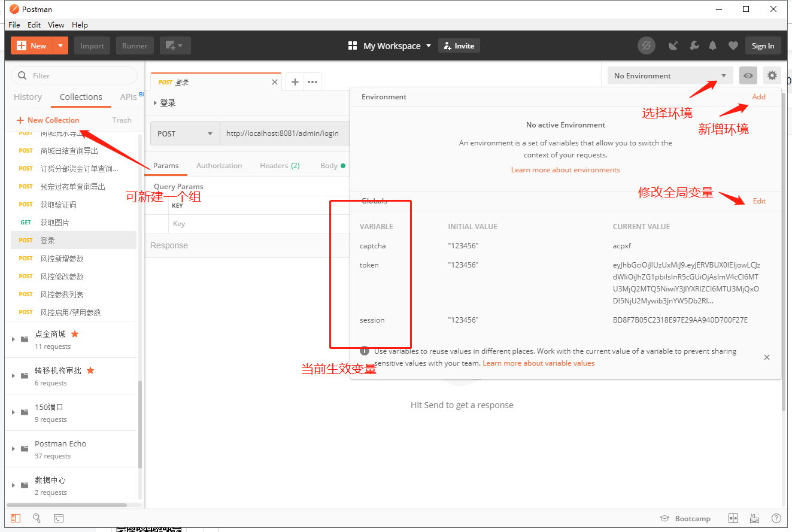
Task: Open the Learn more about environments link
Action: [x=565, y=170]
